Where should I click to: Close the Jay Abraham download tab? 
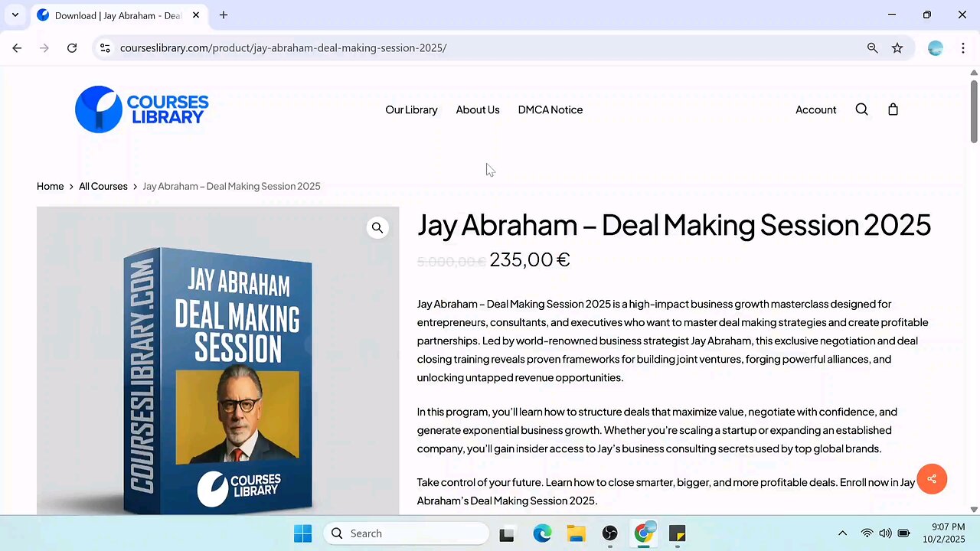tap(196, 15)
